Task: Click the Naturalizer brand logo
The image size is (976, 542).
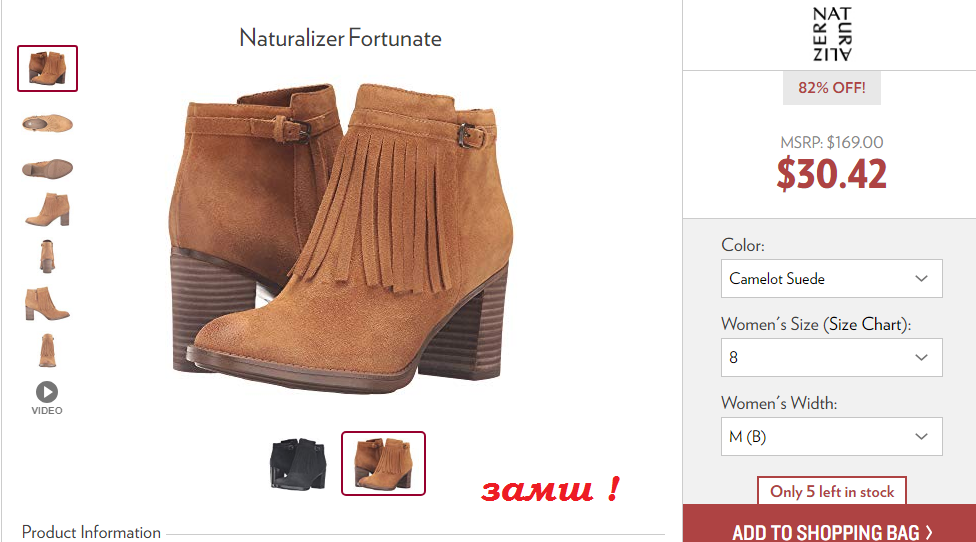Action: [x=832, y=34]
